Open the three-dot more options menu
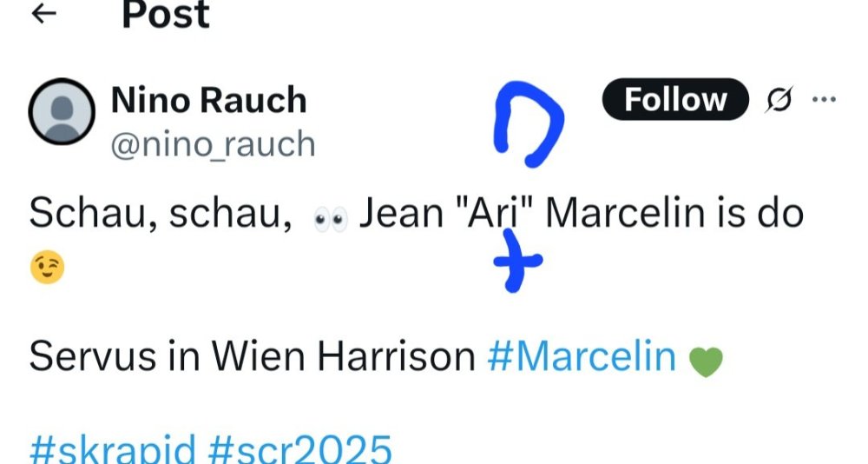868x464 pixels. [824, 99]
